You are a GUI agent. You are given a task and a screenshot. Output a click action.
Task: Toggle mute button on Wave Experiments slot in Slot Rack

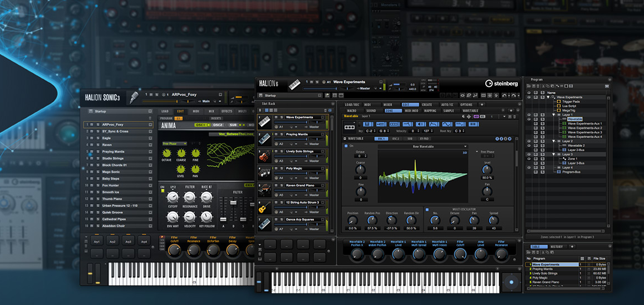pos(276,117)
